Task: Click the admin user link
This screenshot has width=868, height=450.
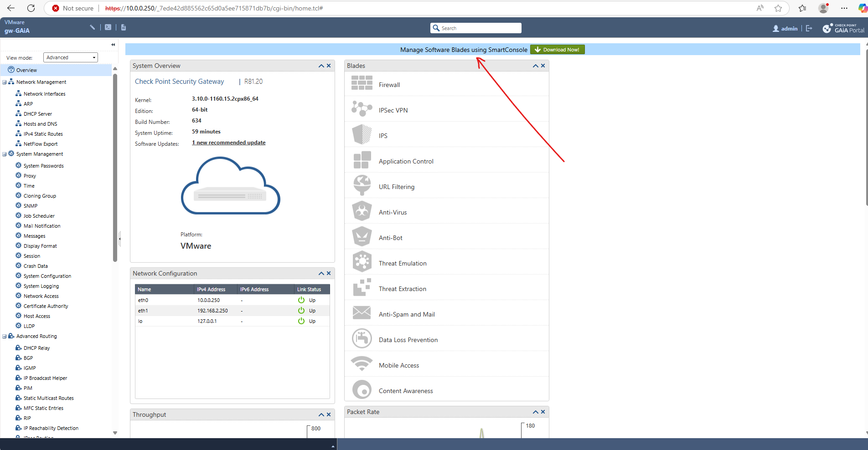Action: [x=785, y=28]
